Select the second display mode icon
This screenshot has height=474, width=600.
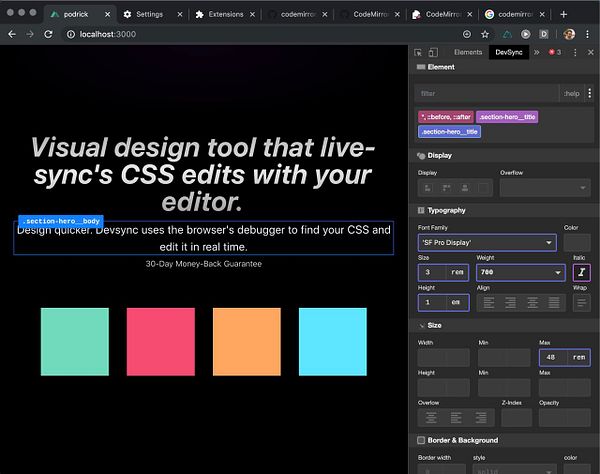click(446, 188)
